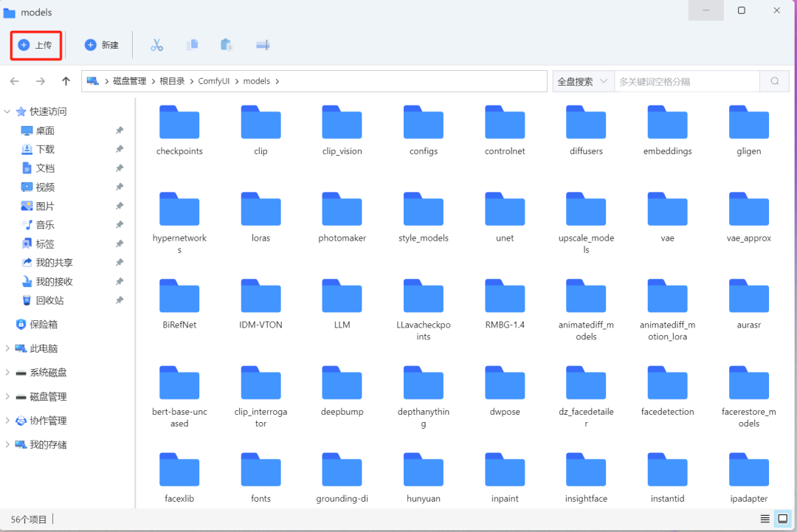Select the scissors cut icon
The height and width of the screenshot is (532, 797).
(x=156, y=45)
